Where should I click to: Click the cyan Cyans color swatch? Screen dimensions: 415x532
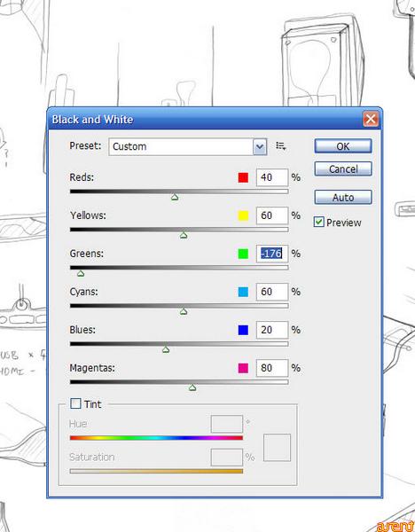tap(243, 292)
